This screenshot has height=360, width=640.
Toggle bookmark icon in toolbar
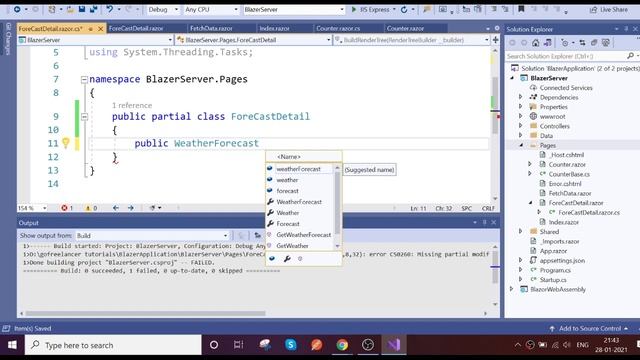[x=521, y=9]
